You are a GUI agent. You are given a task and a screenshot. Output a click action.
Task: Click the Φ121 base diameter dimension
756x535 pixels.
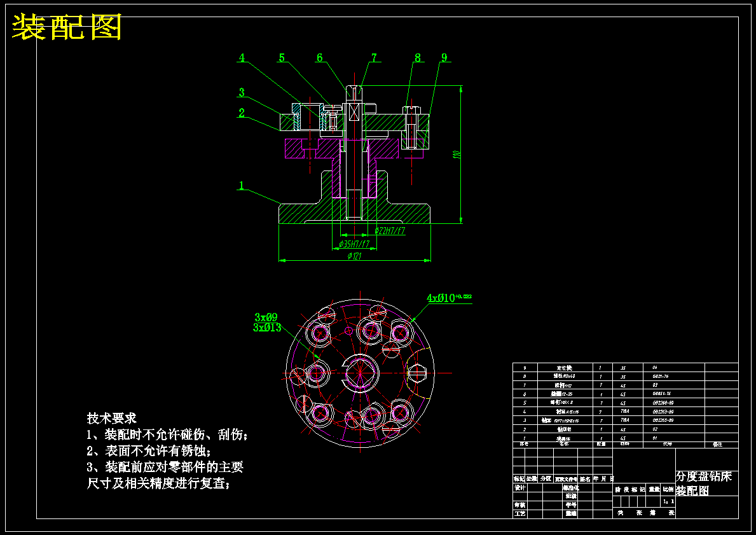tap(355, 256)
